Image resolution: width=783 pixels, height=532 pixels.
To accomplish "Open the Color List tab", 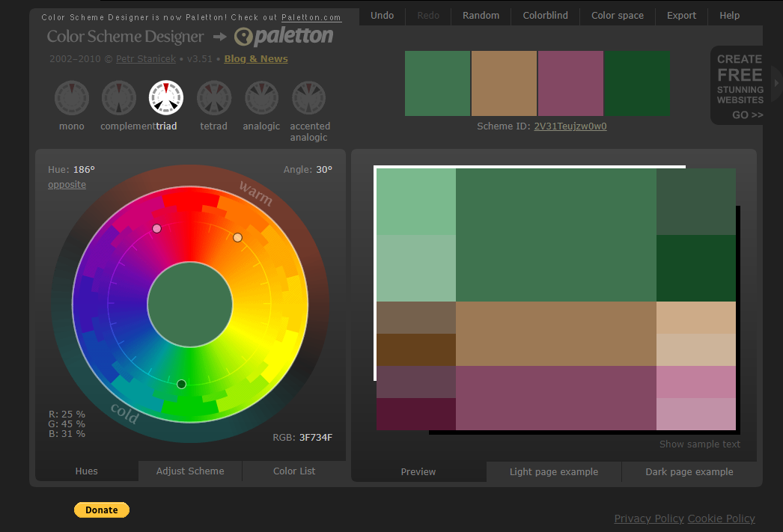I will [294, 471].
